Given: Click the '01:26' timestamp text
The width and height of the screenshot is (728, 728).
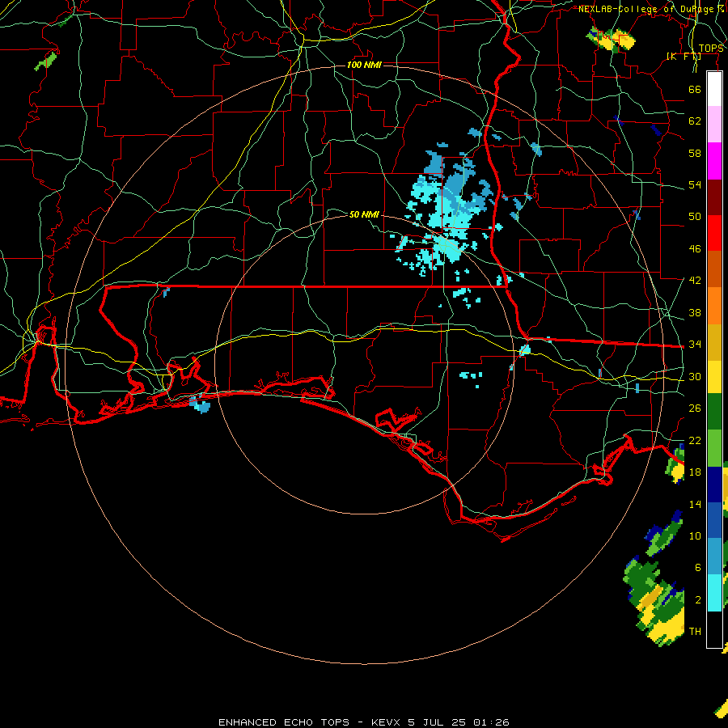Looking at the screenshot, I should (x=491, y=722).
